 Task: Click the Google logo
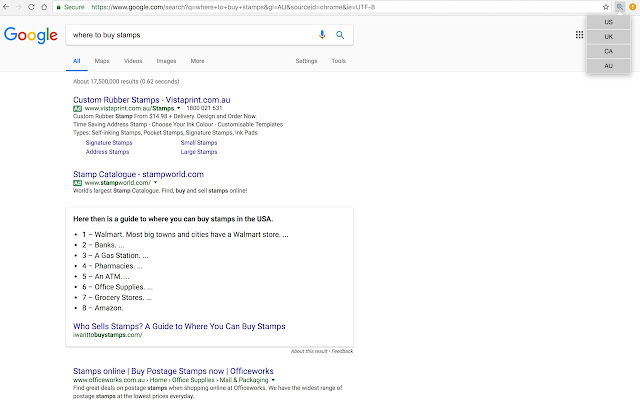[x=31, y=35]
